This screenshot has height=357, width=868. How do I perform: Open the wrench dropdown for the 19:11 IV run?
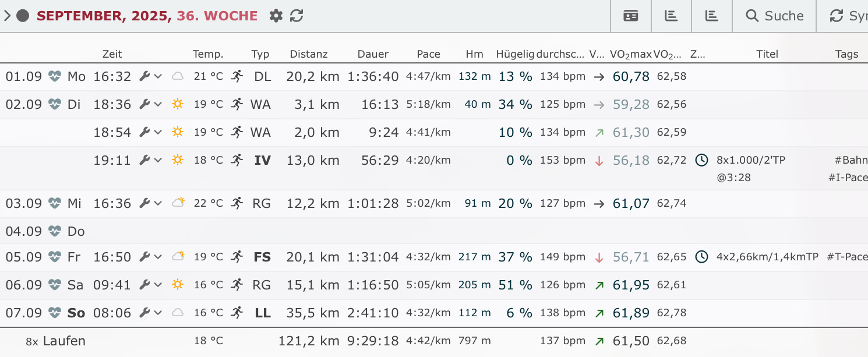(150, 160)
